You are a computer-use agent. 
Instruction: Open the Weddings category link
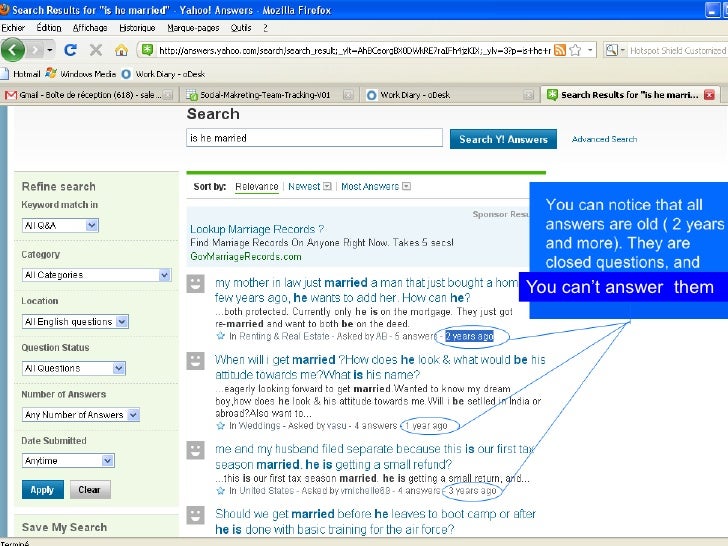tap(260, 425)
